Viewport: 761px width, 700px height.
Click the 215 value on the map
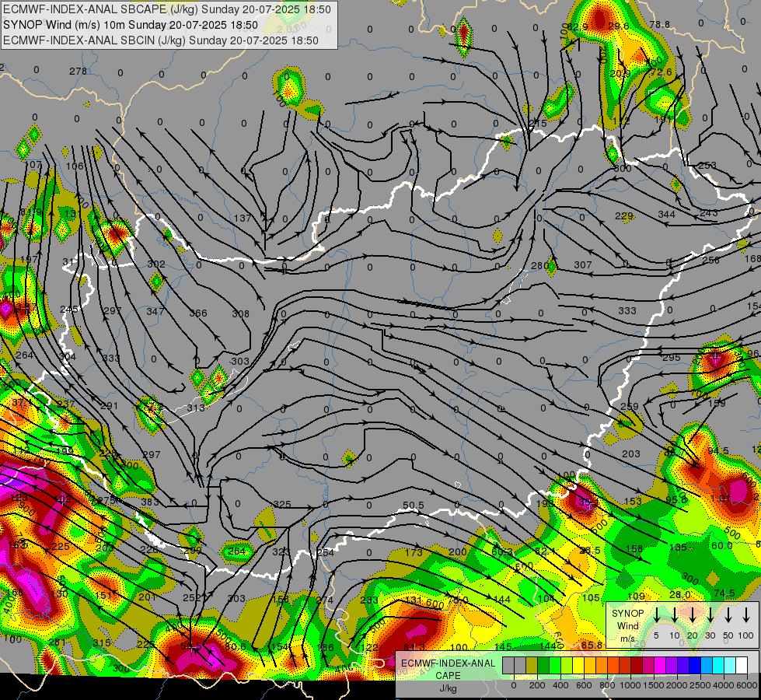tap(538, 124)
